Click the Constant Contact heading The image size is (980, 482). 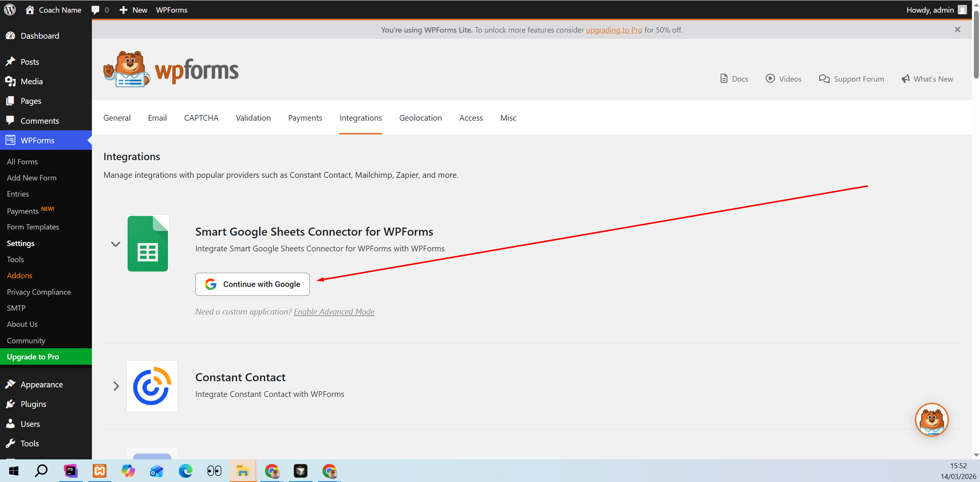(241, 377)
